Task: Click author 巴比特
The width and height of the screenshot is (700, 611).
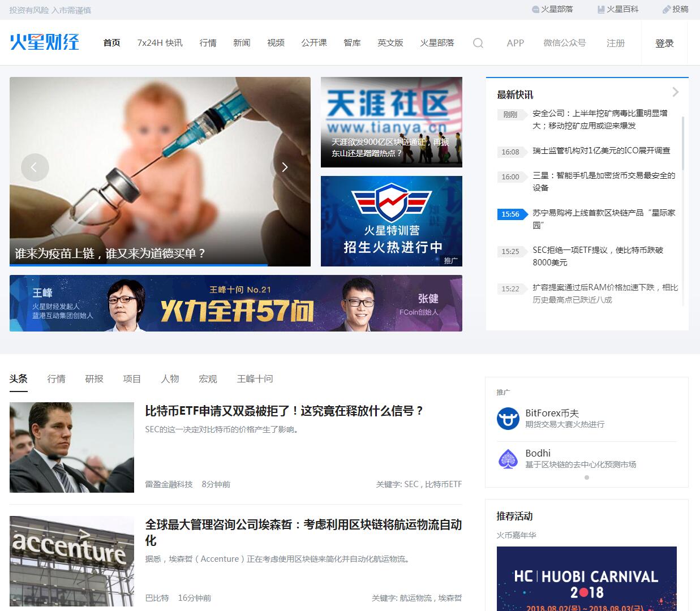Action: click(157, 598)
